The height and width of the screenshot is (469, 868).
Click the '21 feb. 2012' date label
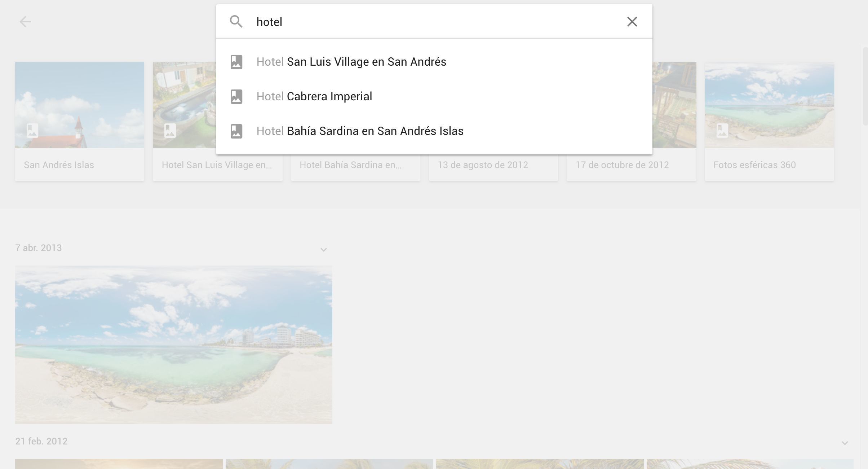tap(41, 441)
